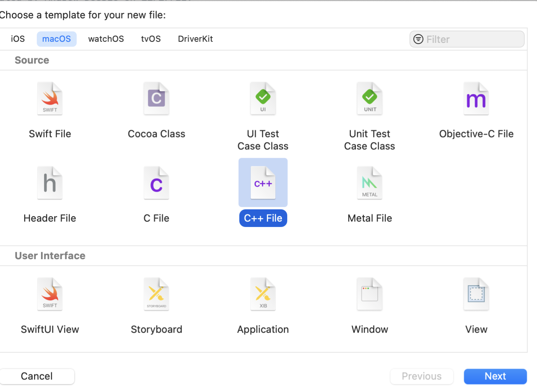537x392 pixels.
Task: Choose the Application XIB template icon
Action: tap(263, 294)
